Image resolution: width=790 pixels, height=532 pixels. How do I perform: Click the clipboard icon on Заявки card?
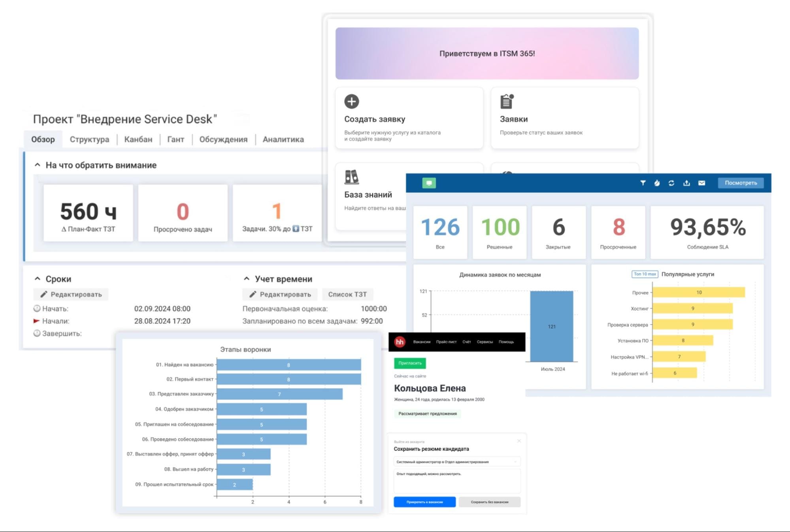click(507, 102)
